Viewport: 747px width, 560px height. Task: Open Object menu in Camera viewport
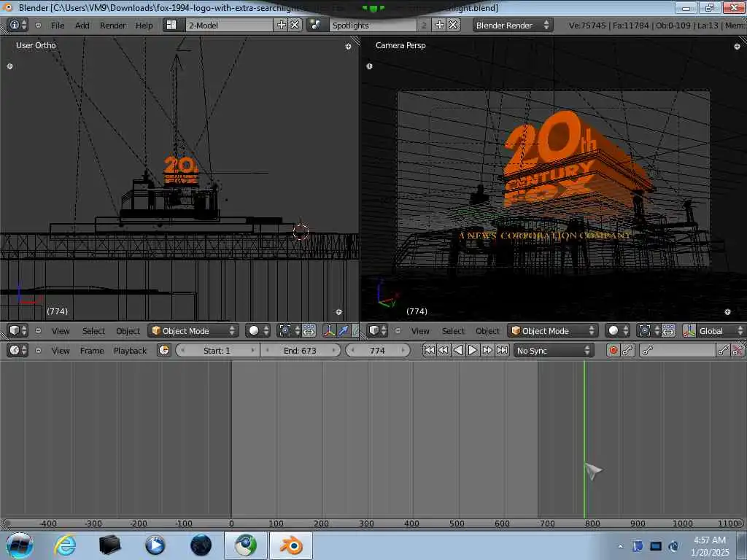[488, 331]
